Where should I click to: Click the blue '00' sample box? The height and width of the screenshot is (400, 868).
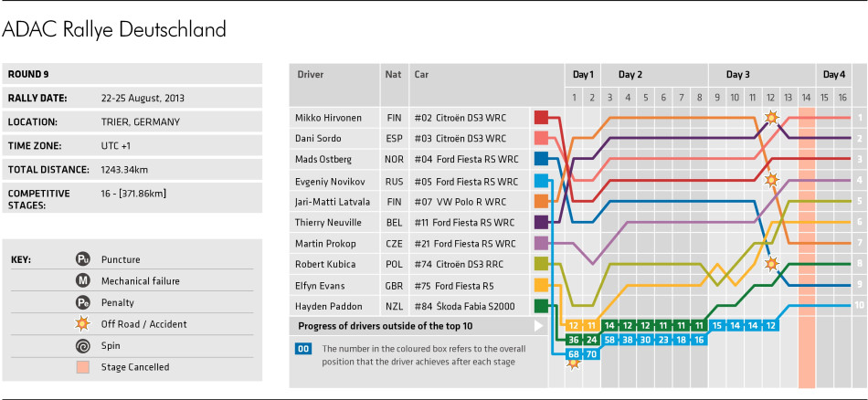tap(303, 349)
